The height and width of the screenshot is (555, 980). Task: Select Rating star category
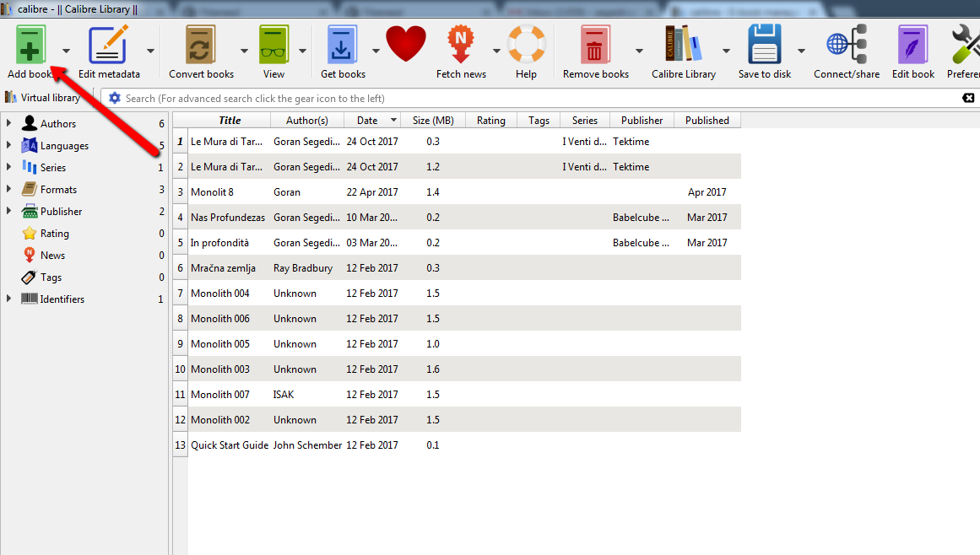tap(54, 233)
